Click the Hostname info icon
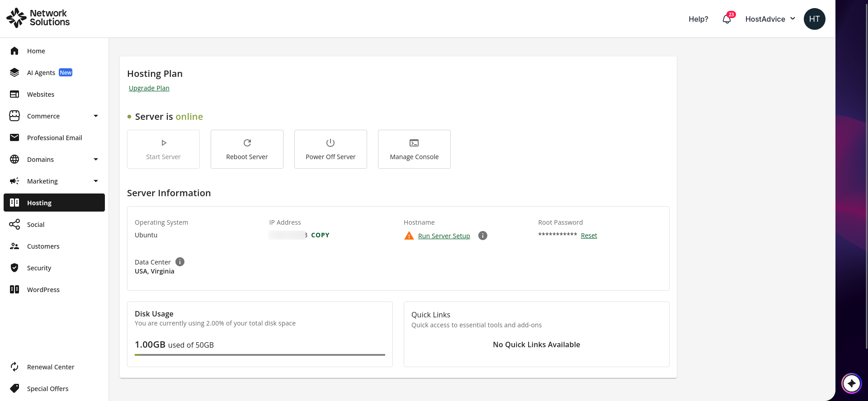868x401 pixels. point(483,236)
